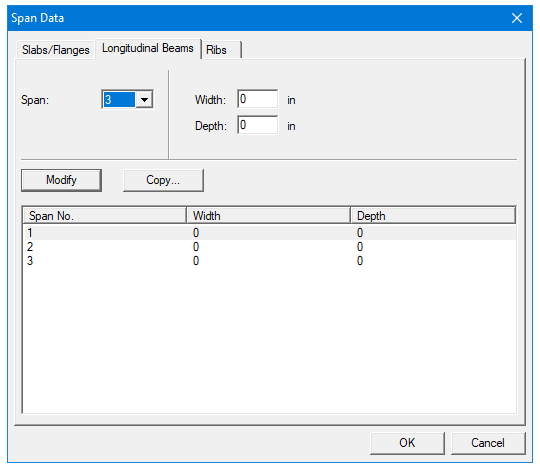540x469 pixels.
Task: Click the Modify button
Action: [61, 180]
